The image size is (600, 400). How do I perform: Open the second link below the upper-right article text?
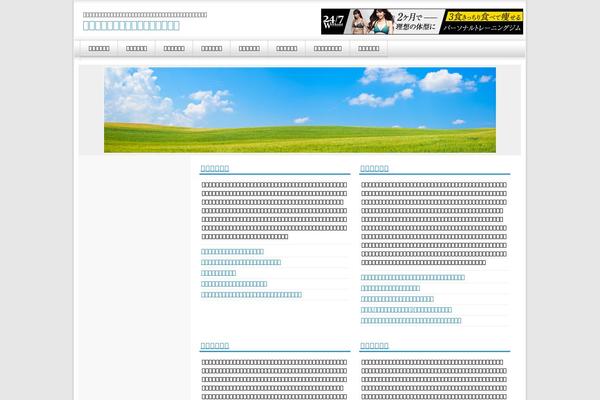(x=390, y=288)
